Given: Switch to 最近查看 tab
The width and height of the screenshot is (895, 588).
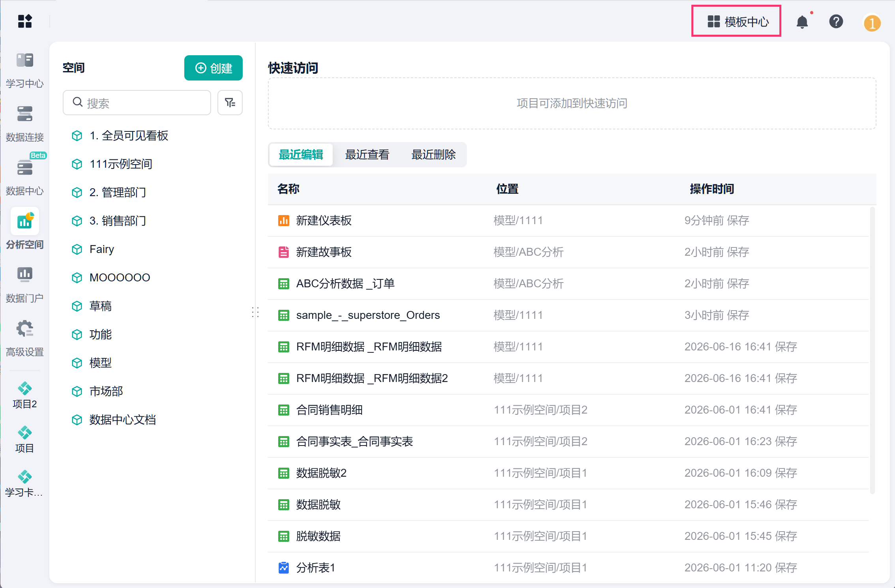Looking at the screenshot, I should pyautogui.click(x=367, y=155).
